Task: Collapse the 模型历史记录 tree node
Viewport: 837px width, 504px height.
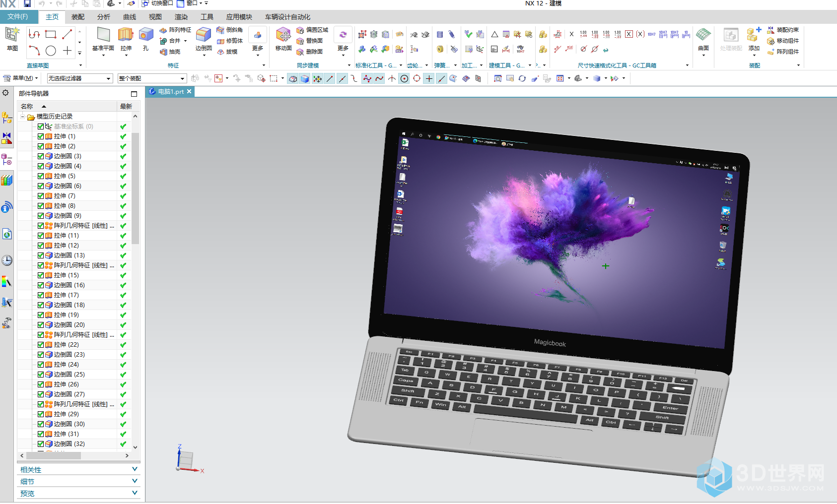Action: [x=23, y=117]
